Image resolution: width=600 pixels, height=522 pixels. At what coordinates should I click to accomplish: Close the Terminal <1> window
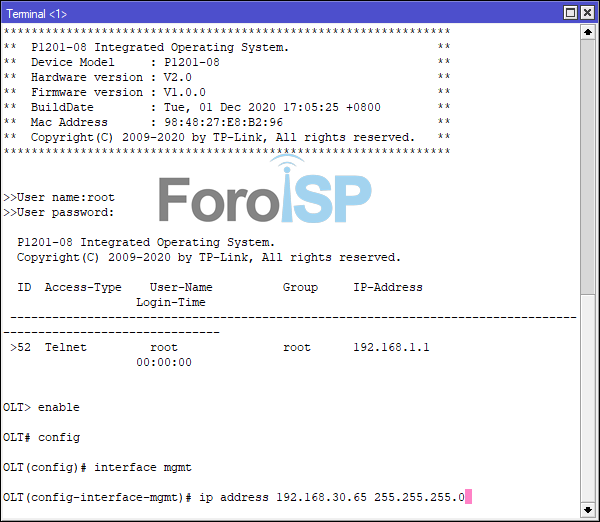pyautogui.click(x=587, y=13)
